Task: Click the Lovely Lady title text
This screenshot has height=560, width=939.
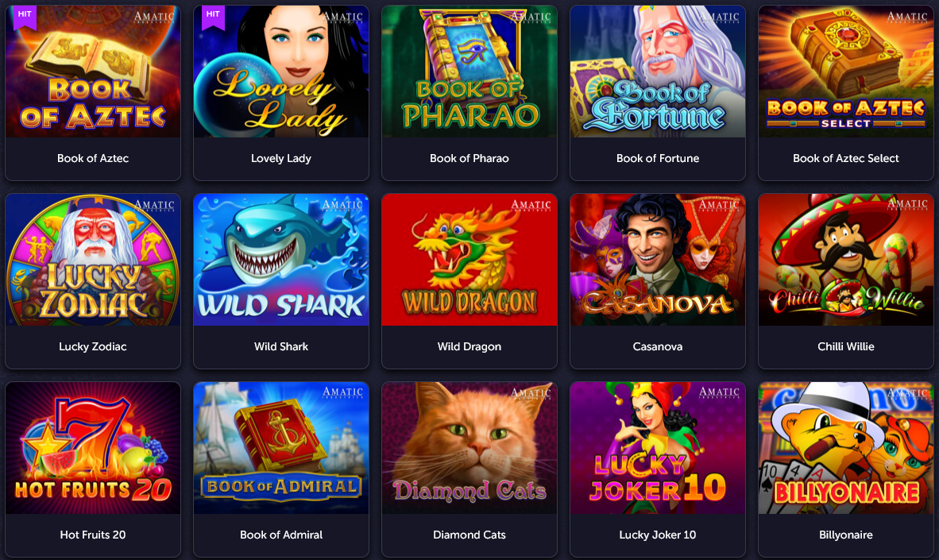Action: pyautogui.click(x=281, y=158)
